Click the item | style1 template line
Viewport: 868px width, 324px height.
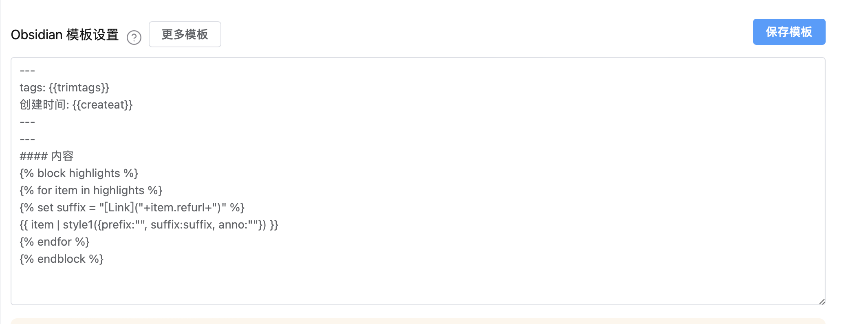(149, 225)
